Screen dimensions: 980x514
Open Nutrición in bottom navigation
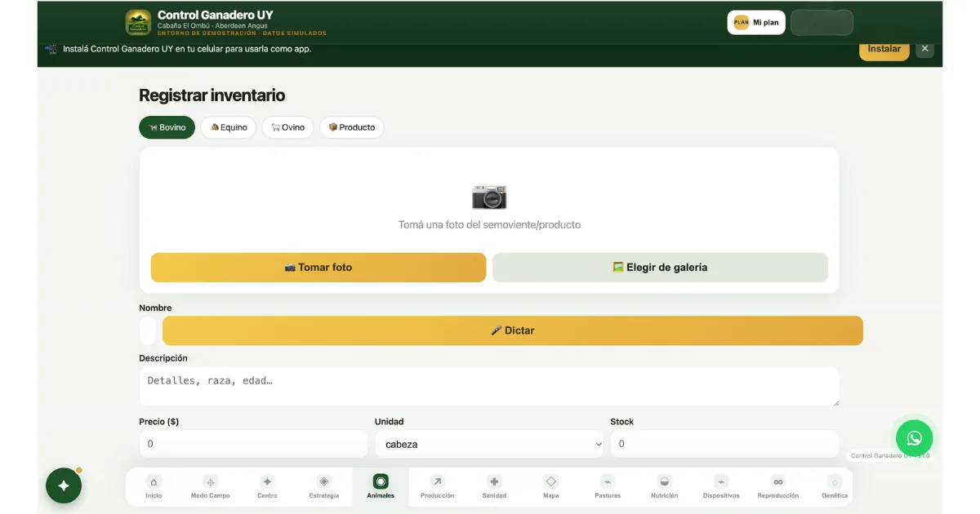point(665,486)
